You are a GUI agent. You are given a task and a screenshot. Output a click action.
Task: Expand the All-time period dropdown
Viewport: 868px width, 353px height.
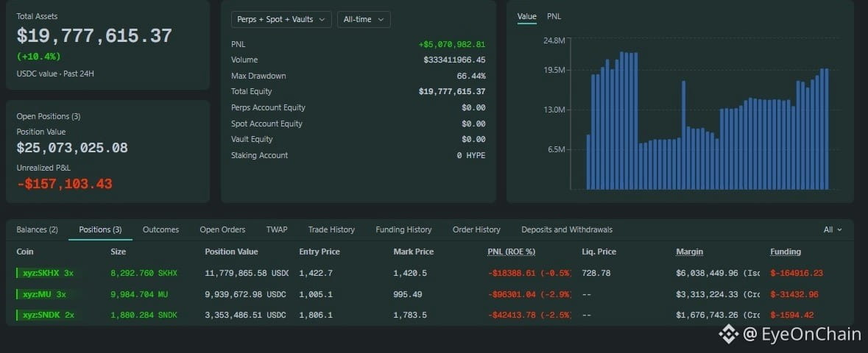(x=364, y=19)
